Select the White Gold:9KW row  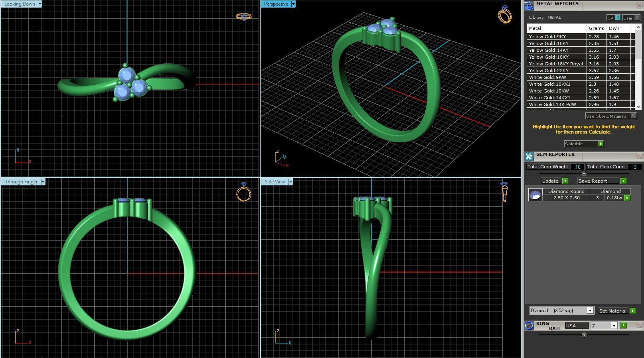(x=581, y=77)
